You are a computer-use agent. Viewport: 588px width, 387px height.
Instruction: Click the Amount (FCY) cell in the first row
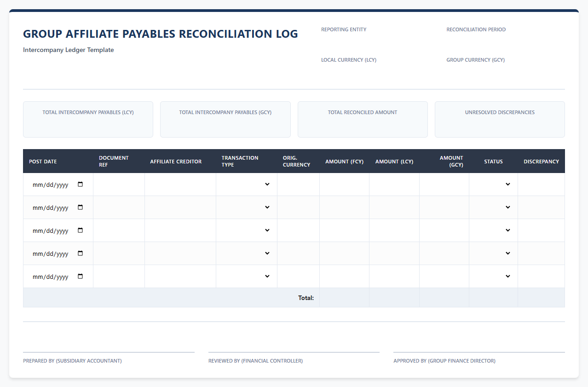point(344,184)
